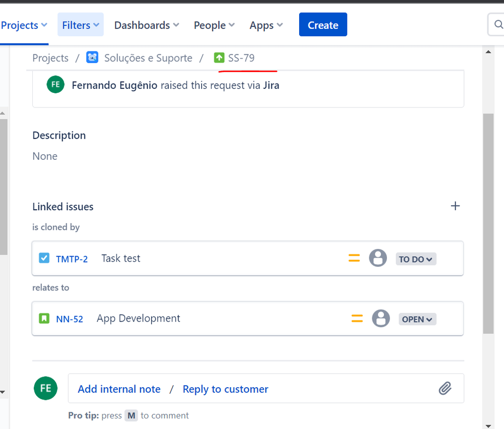The width and height of the screenshot is (504, 429).
Task: Open the TO DO status dropdown
Action: (x=416, y=259)
